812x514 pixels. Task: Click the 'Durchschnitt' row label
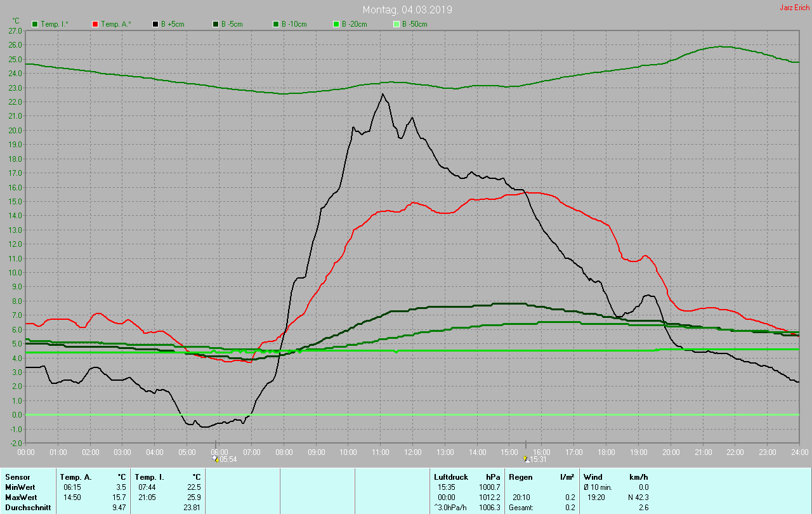[x=27, y=508]
